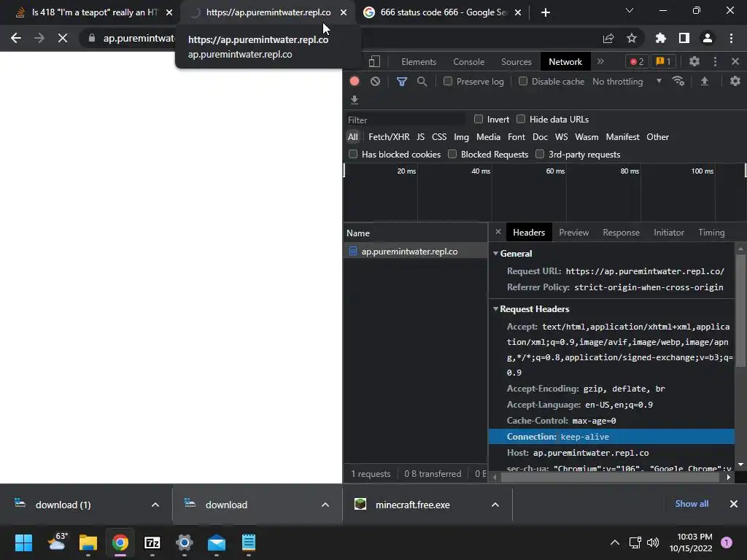Import HAR file upload icon
Screen dimensions: 747x560
coord(704,82)
